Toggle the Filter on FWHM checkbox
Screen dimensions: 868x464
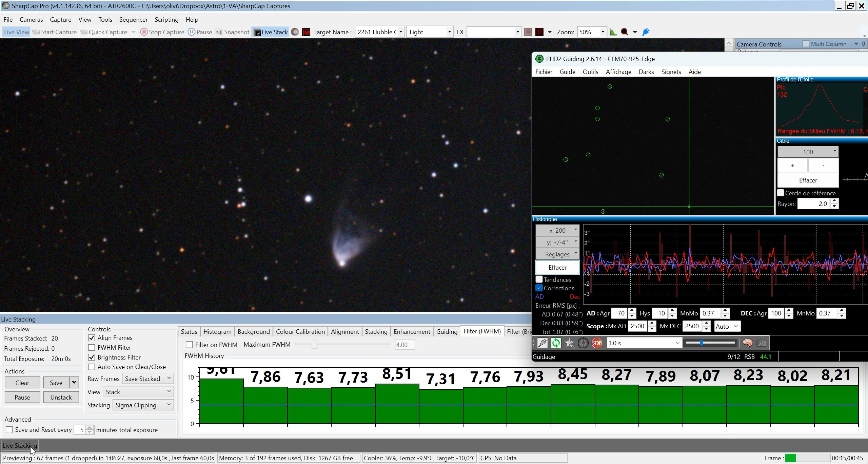pyautogui.click(x=189, y=345)
